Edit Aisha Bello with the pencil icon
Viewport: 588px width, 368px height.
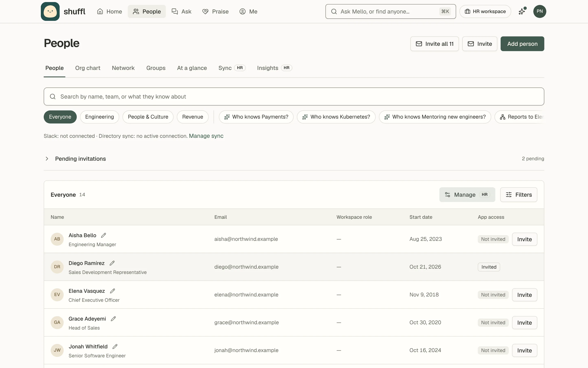click(x=104, y=235)
